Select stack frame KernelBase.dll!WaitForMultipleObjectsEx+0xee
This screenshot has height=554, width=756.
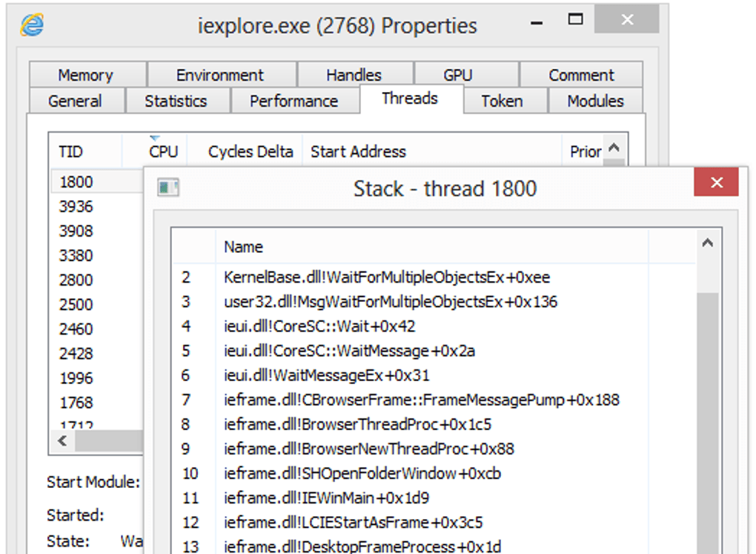point(434,277)
